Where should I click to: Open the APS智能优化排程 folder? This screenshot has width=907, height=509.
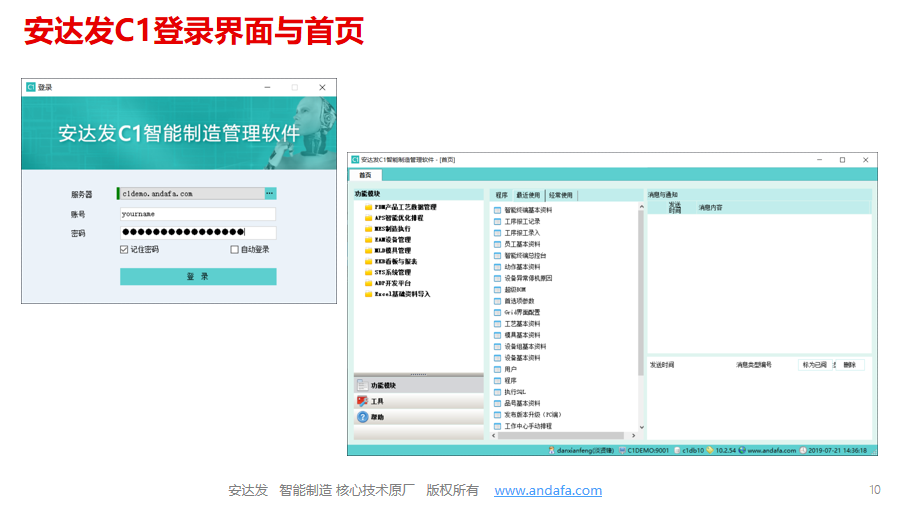pos(394,218)
